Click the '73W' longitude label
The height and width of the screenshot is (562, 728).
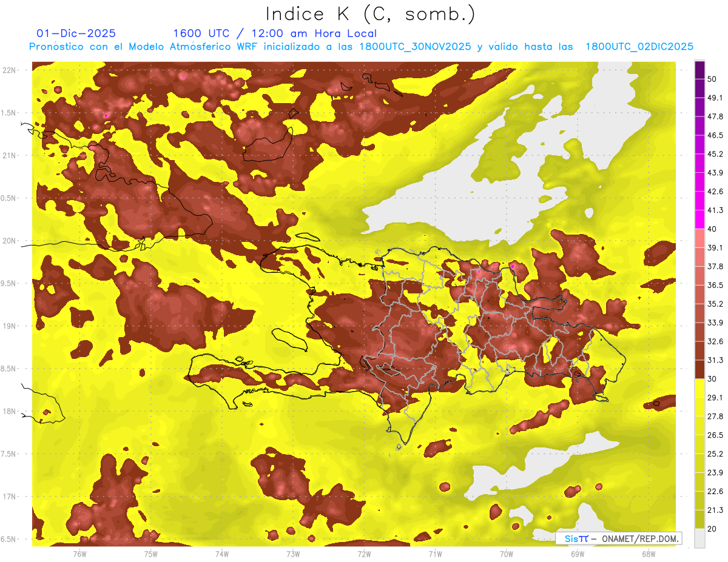click(293, 554)
